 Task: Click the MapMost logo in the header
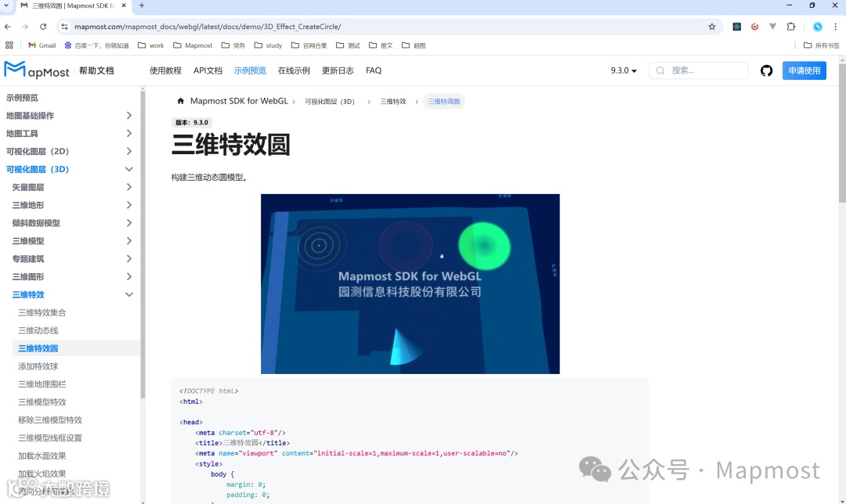click(x=37, y=70)
